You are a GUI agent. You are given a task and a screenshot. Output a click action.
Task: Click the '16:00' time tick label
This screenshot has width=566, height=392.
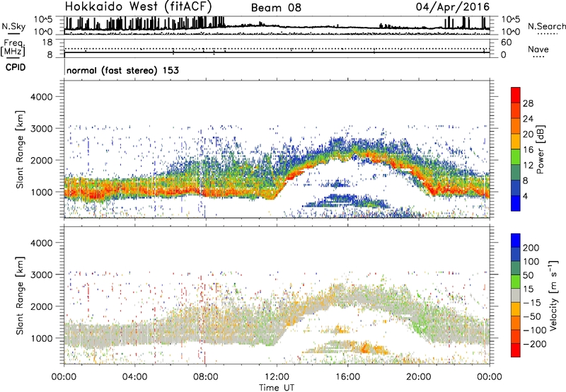(x=347, y=377)
